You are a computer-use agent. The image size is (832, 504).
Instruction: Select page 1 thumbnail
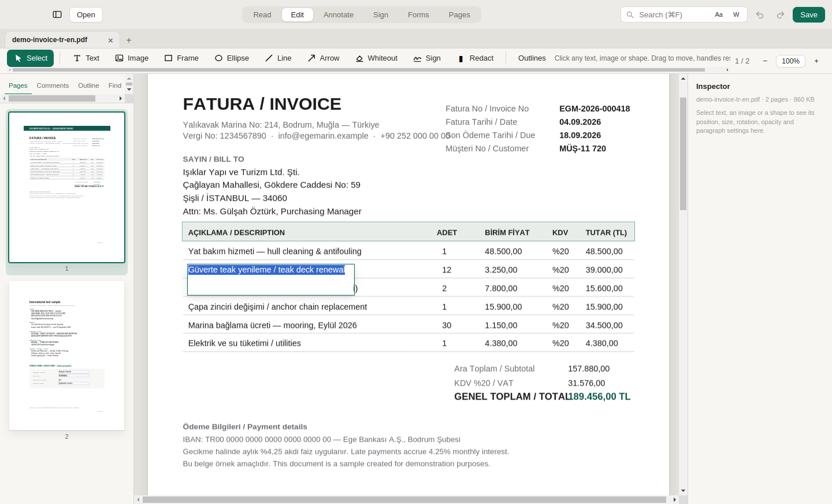(67, 187)
